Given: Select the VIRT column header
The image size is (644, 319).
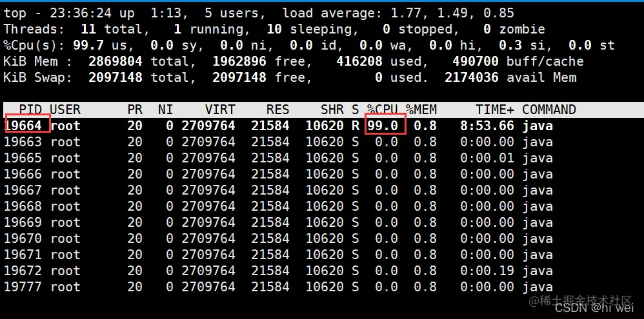Looking at the screenshot, I should (x=220, y=110).
